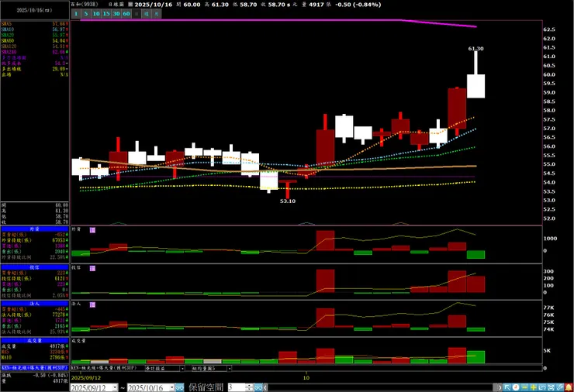The image size is (574, 392).
Task: Click the 2025/09/12 yellow date axis label
Action: [x=86, y=378]
